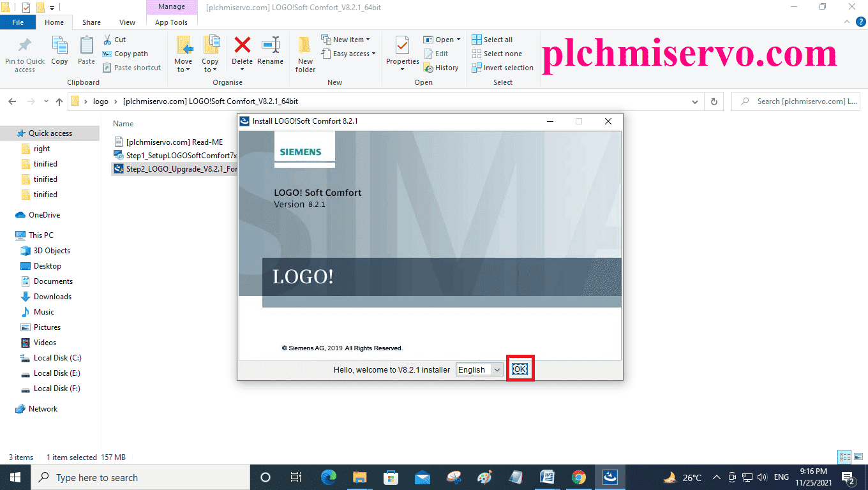
Task: Click the logo breadcrumb in address bar
Action: (101, 101)
